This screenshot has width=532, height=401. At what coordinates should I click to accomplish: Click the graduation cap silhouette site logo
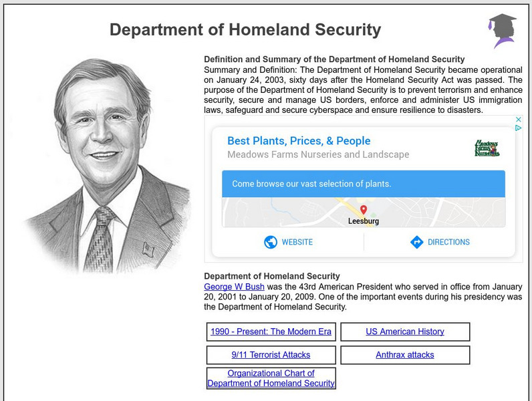click(502, 31)
